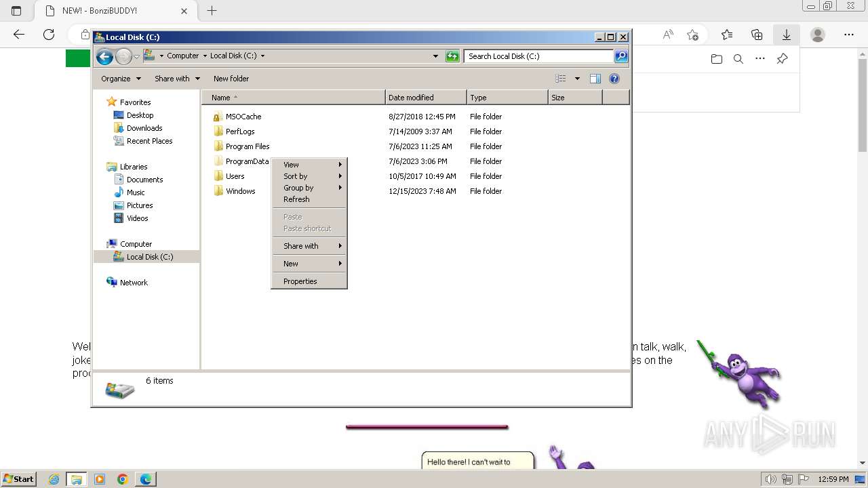Open the New context submenu
This screenshot has width=868, height=488.
pos(309,264)
